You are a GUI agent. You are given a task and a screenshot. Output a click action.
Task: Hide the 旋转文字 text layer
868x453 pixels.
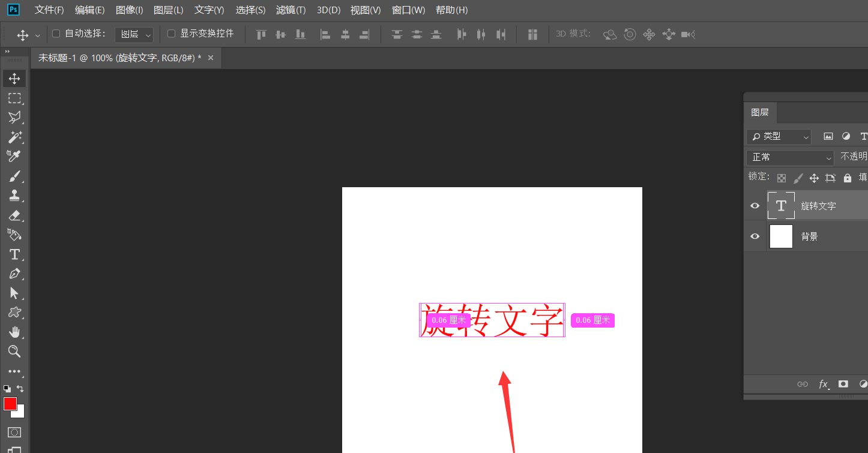[755, 205]
